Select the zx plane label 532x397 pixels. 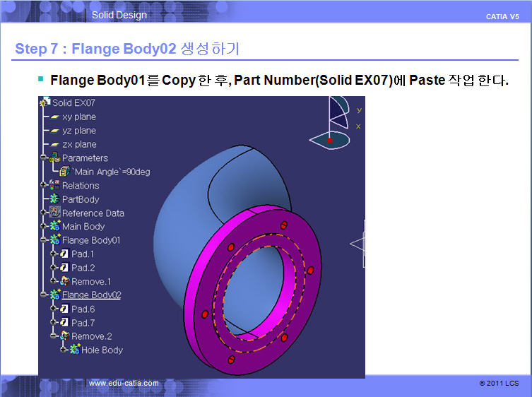pos(79,145)
